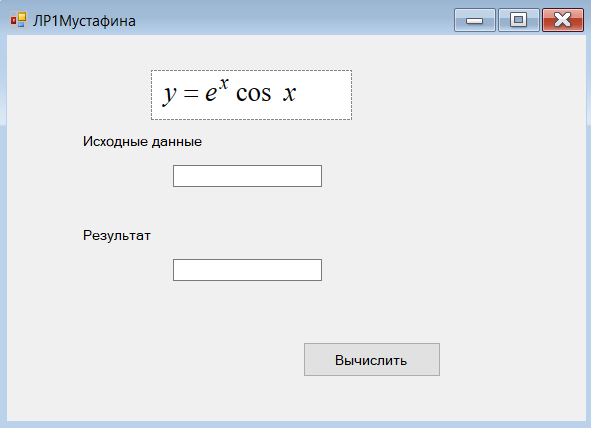Minimize the ЛР1Мустафина window
This screenshot has height=428, width=591.
coord(475,20)
